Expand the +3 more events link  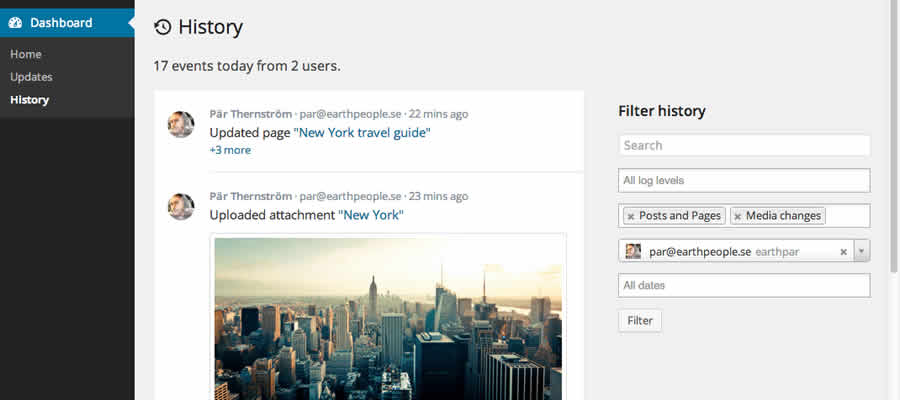click(230, 150)
